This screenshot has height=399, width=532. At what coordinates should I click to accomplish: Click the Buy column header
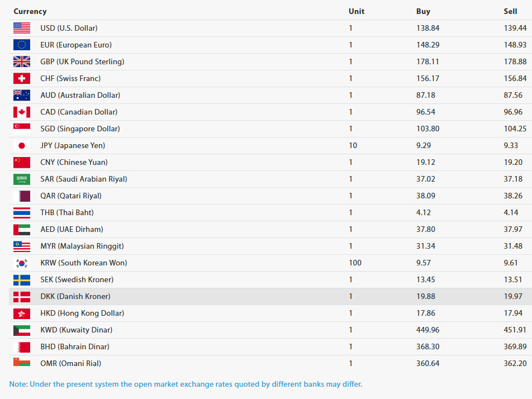(x=423, y=11)
